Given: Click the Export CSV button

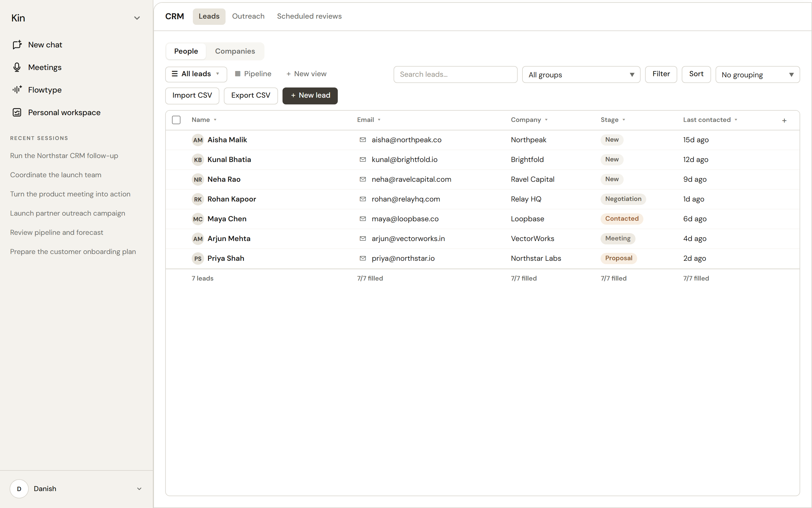Looking at the screenshot, I should (x=251, y=96).
